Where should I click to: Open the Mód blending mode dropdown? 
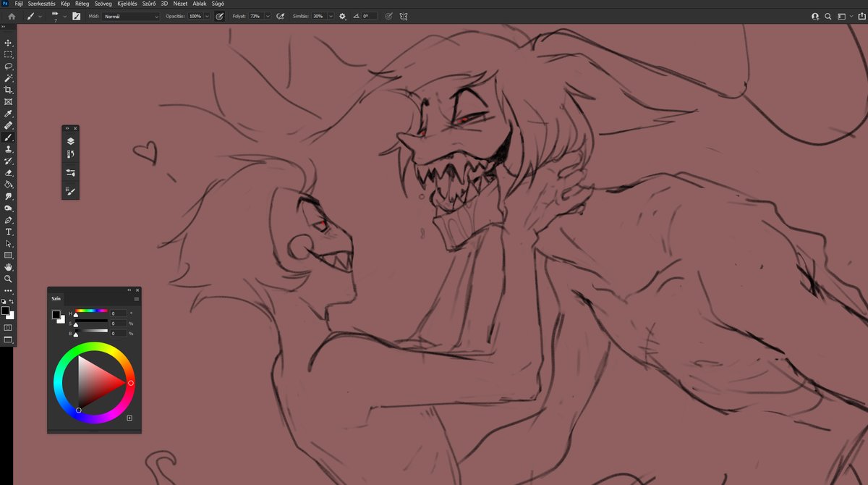pos(131,16)
